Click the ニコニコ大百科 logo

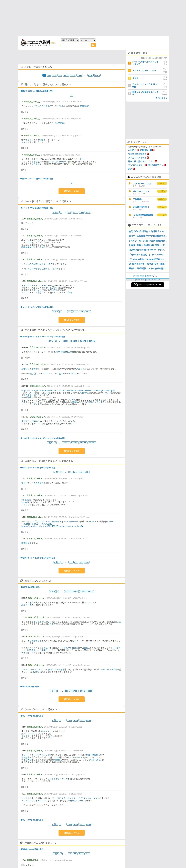[x=38, y=43]
